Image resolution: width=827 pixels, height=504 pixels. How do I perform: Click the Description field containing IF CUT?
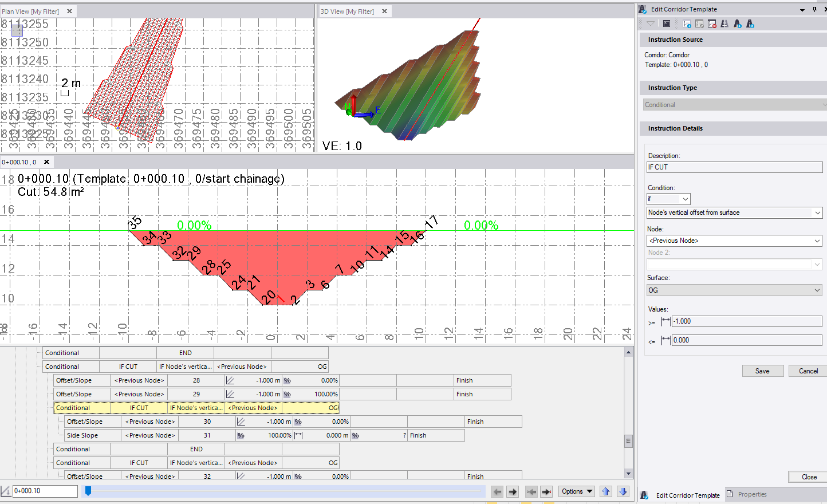[734, 167]
